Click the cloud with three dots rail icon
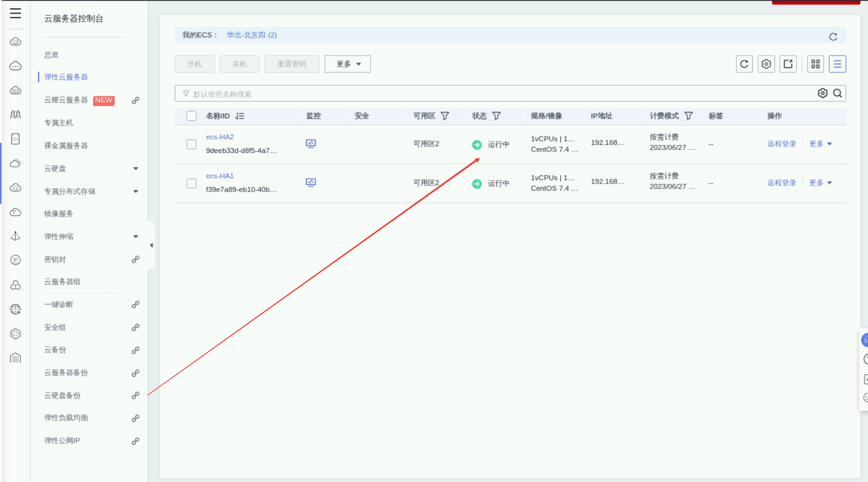The width and height of the screenshot is (868, 482). (x=15, y=66)
